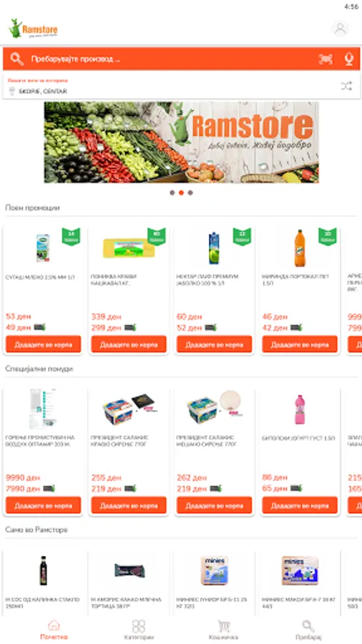Image resolution: width=362 pixels, height=644 pixels.
Task: Add Mirinda orange bottle to cart
Action: [300, 344]
